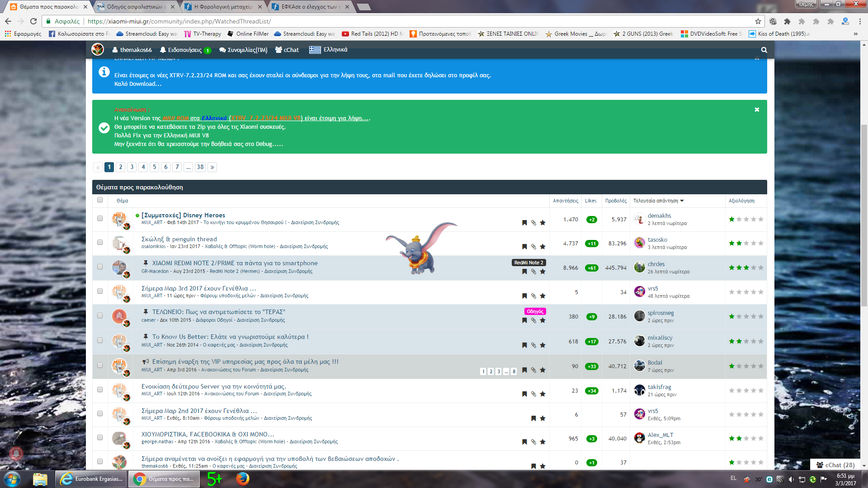Go to page 5 of watched threads
The image size is (868, 488).
[x=155, y=167]
